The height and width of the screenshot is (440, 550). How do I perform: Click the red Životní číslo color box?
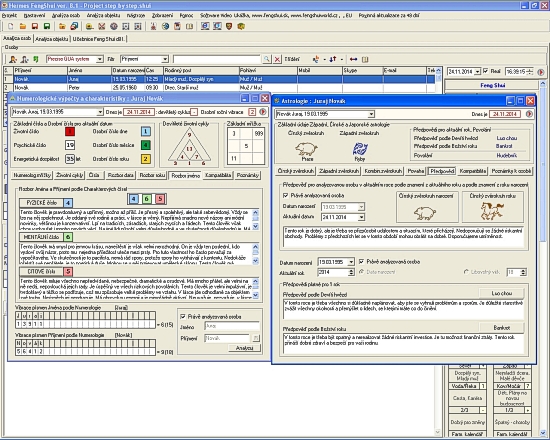click(x=70, y=132)
